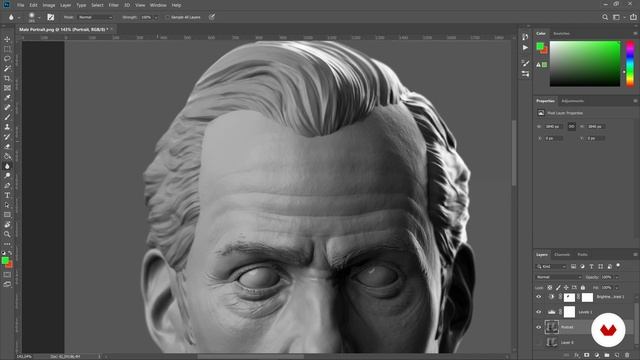Select the History Brush tool
The height and width of the screenshot is (360, 640).
(x=7, y=137)
